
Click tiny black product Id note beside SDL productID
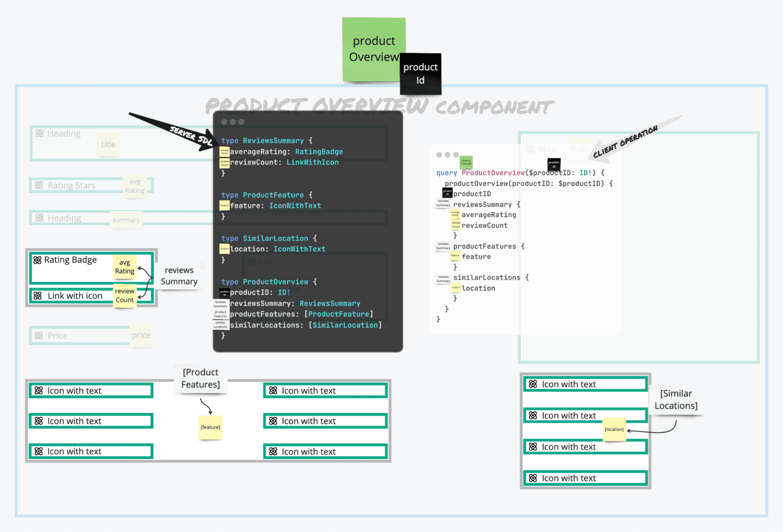pos(224,293)
